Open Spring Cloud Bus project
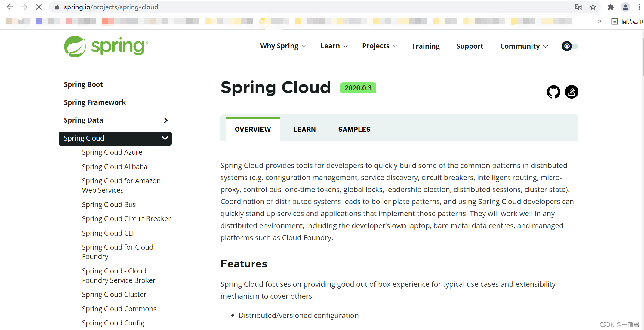This screenshot has height=330, width=644. (x=109, y=205)
